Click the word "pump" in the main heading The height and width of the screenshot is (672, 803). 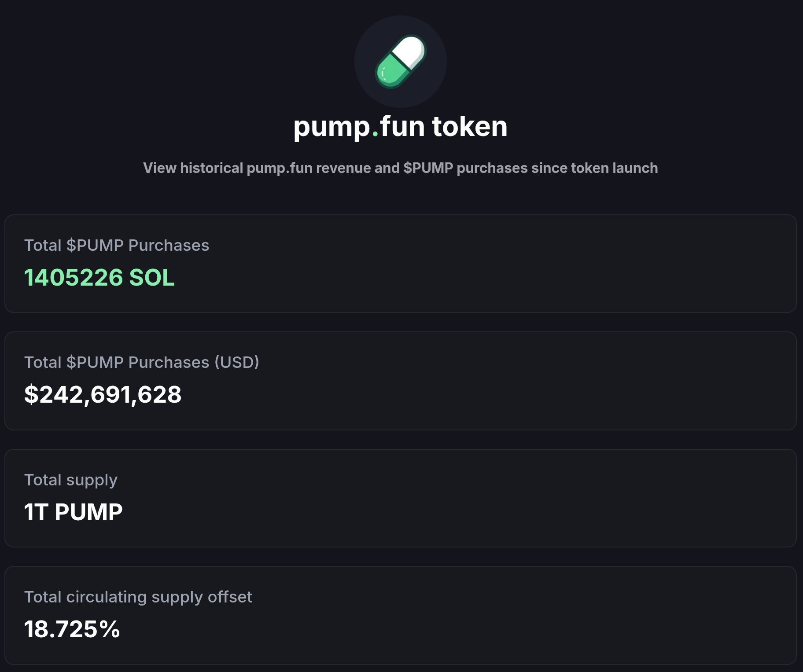pos(332,128)
